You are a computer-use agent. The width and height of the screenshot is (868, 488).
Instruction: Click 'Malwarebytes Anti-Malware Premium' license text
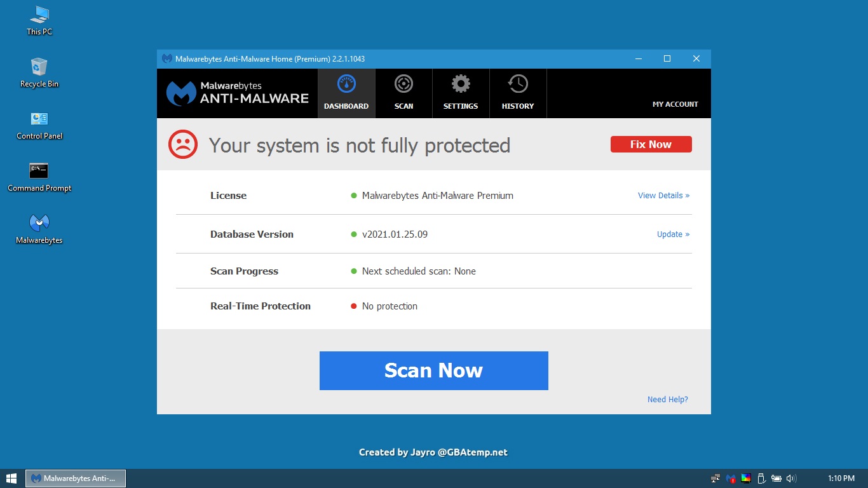point(438,196)
